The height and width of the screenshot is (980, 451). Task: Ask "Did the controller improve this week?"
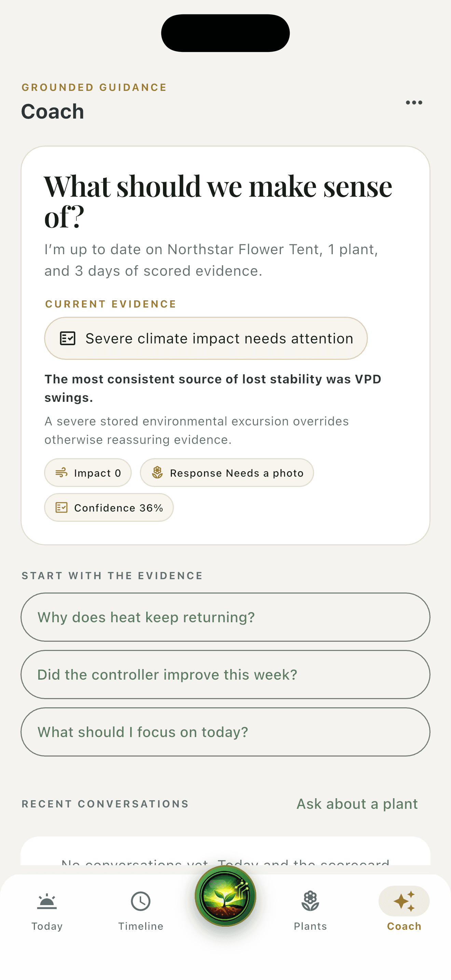click(225, 675)
